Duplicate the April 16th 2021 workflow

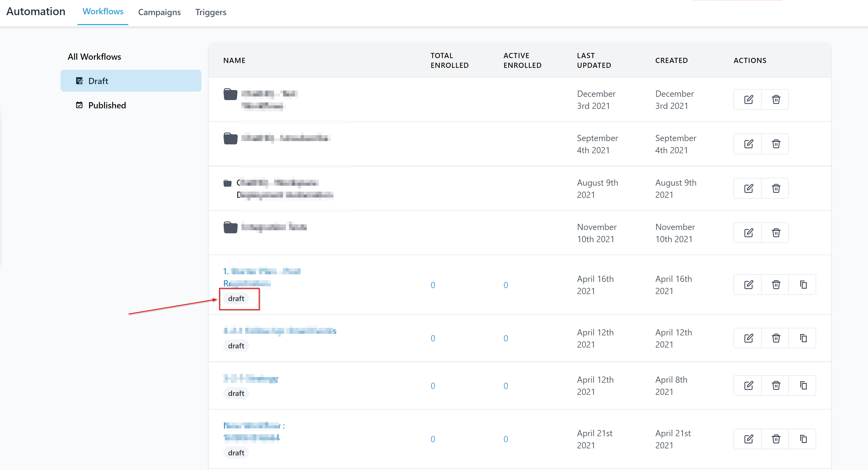pyautogui.click(x=803, y=285)
